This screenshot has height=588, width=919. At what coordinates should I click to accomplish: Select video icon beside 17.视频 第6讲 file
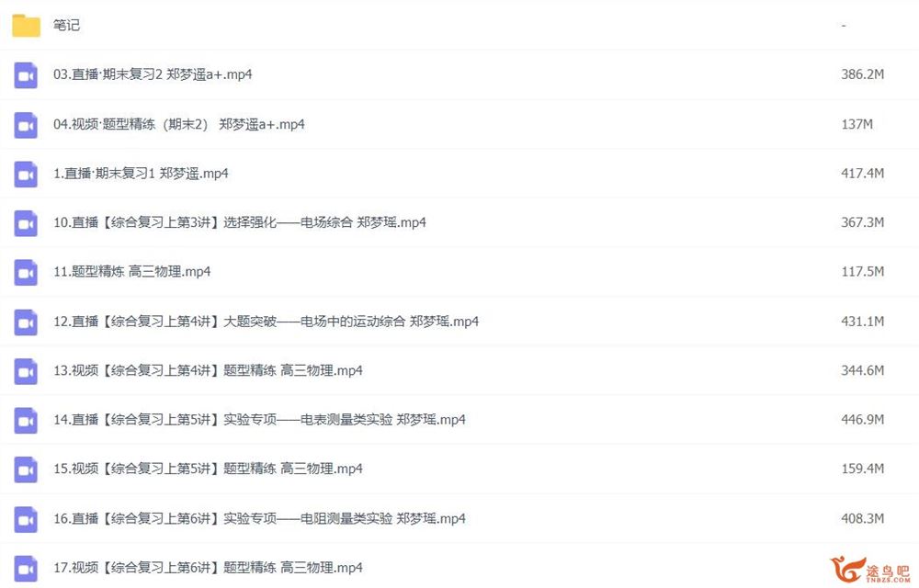click(26, 569)
